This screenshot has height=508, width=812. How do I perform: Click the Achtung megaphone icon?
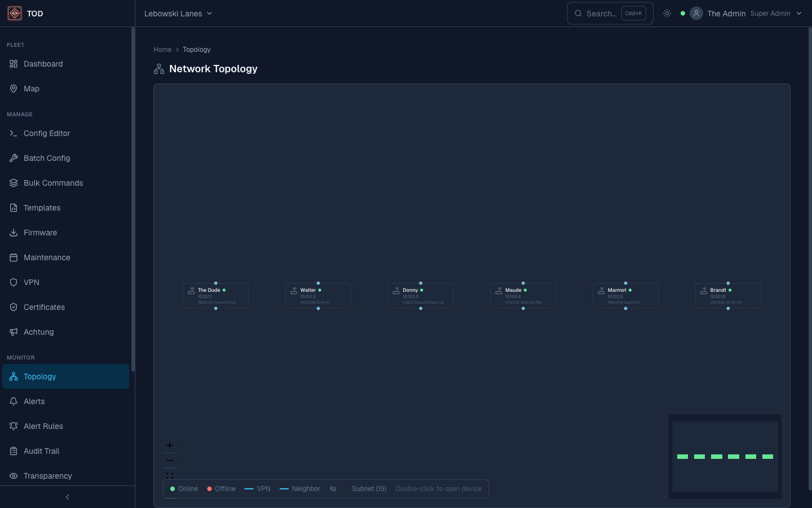pyautogui.click(x=14, y=332)
